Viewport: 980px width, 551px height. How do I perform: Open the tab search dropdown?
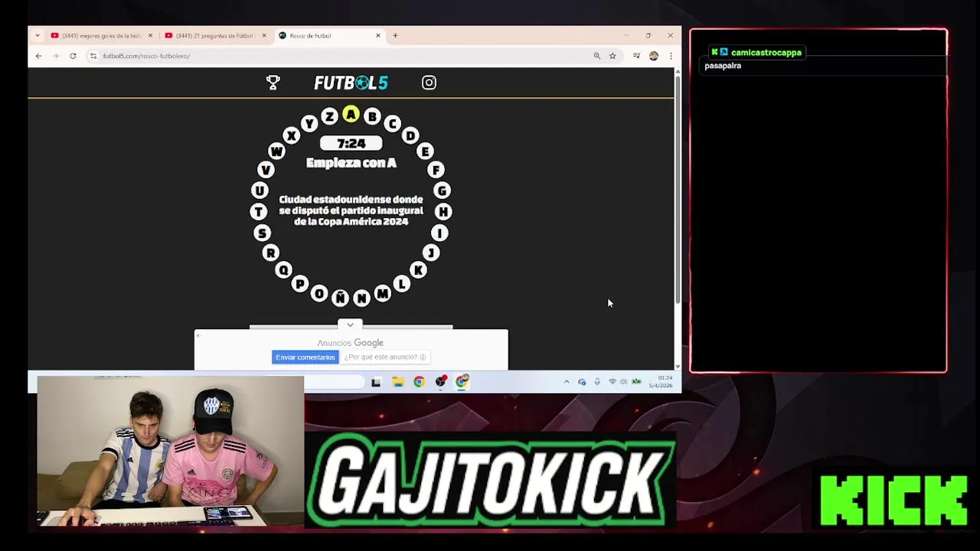(x=37, y=35)
